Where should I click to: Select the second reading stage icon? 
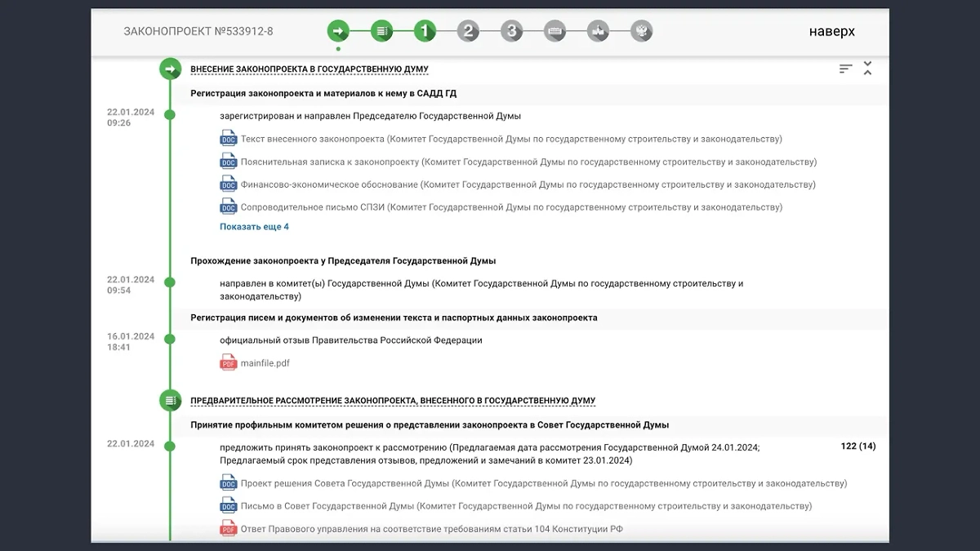click(468, 30)
